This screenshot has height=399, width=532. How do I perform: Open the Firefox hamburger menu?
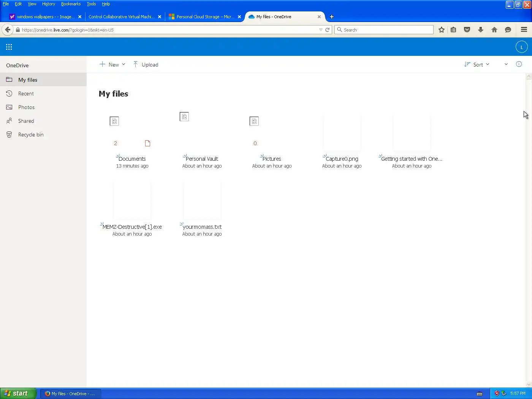point(524,30)
